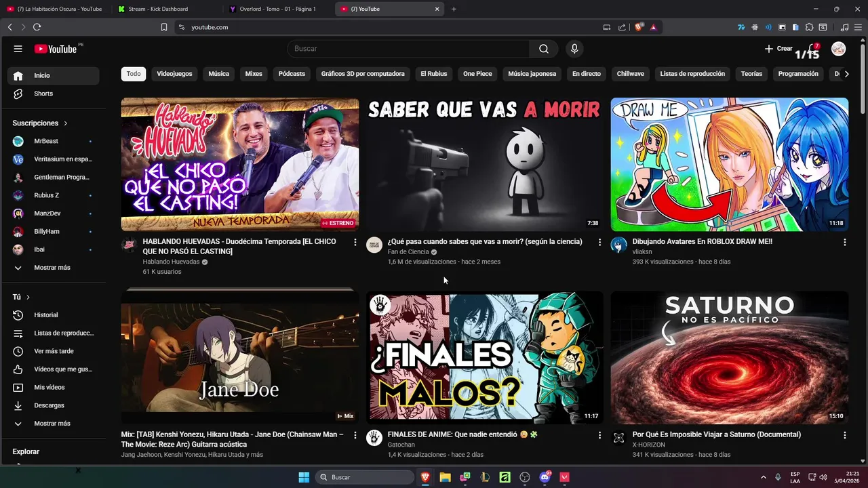
Task: Click the vliaksn channel name
Action: (642, 251)
